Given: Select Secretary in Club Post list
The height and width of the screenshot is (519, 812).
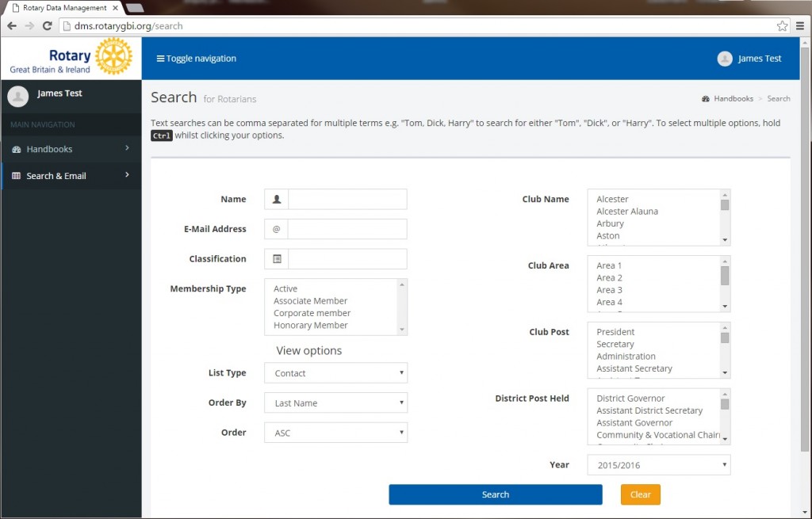Looking at the screenshot, I should 615,344.
